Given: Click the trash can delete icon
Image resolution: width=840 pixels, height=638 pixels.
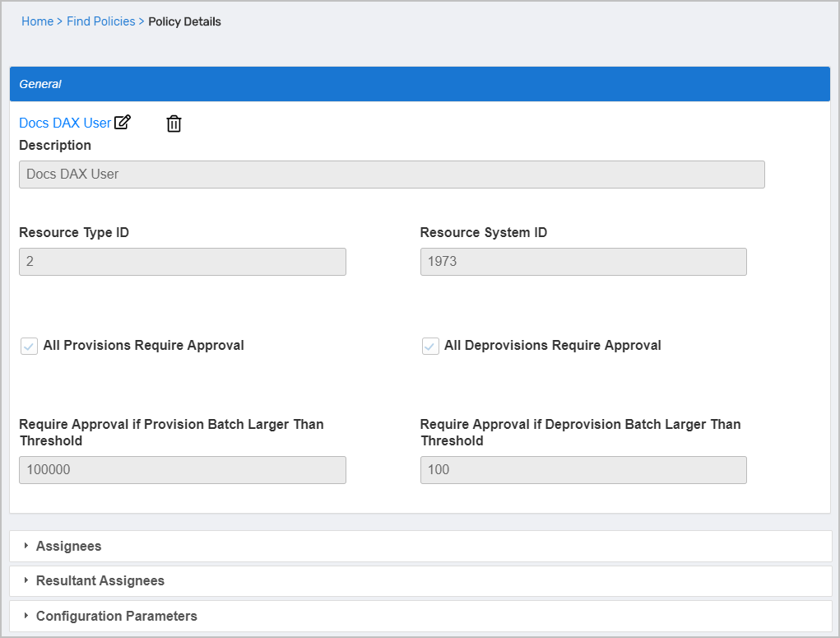Looking at the screenshot, I should pos(174,123).
